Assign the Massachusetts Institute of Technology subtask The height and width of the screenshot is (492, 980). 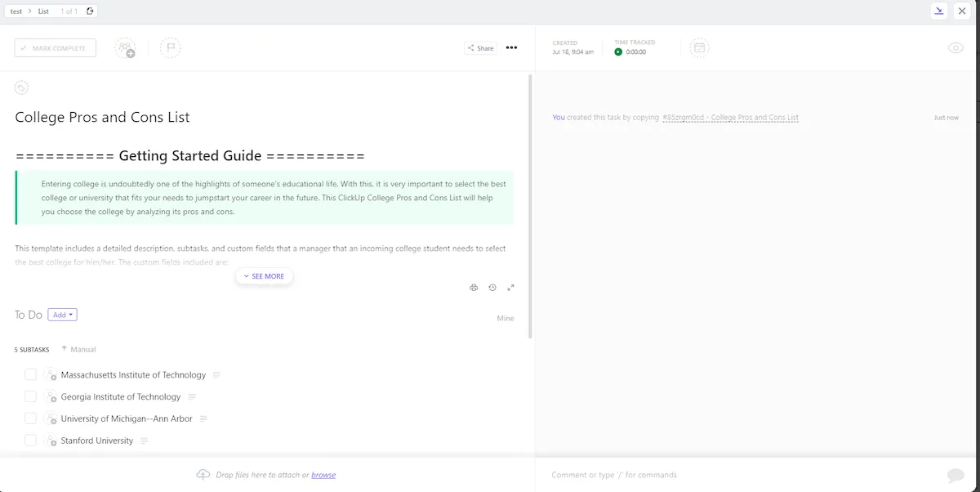50,375
